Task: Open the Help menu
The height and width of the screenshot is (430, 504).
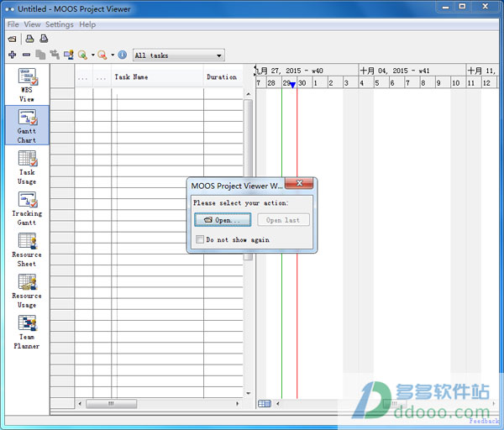Action: (87, 24)
